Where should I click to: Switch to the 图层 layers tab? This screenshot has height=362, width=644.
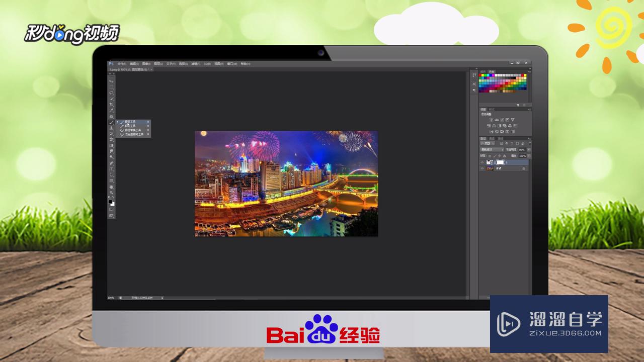pyautogui.click(x=483, y=139)
